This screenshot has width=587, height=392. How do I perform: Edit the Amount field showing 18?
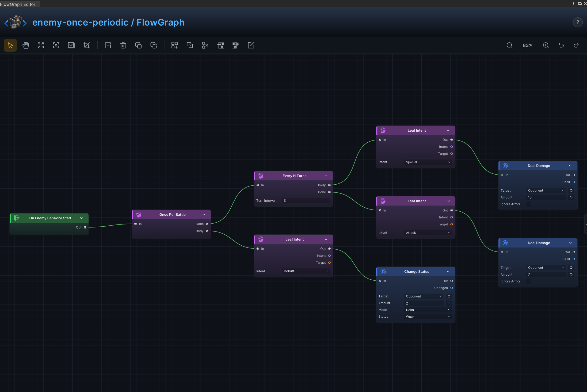pos(546,197)
